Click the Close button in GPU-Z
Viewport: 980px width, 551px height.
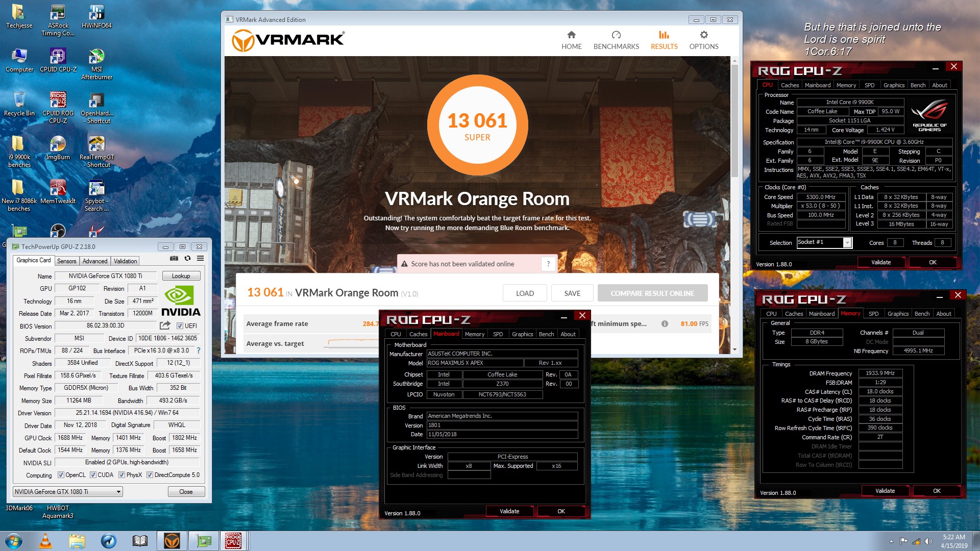186,492
